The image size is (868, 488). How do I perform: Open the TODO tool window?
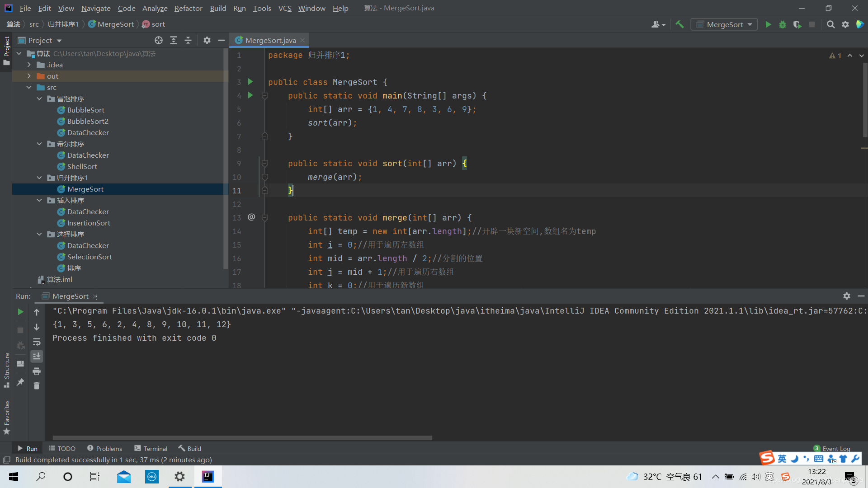(x=62, y=448)
